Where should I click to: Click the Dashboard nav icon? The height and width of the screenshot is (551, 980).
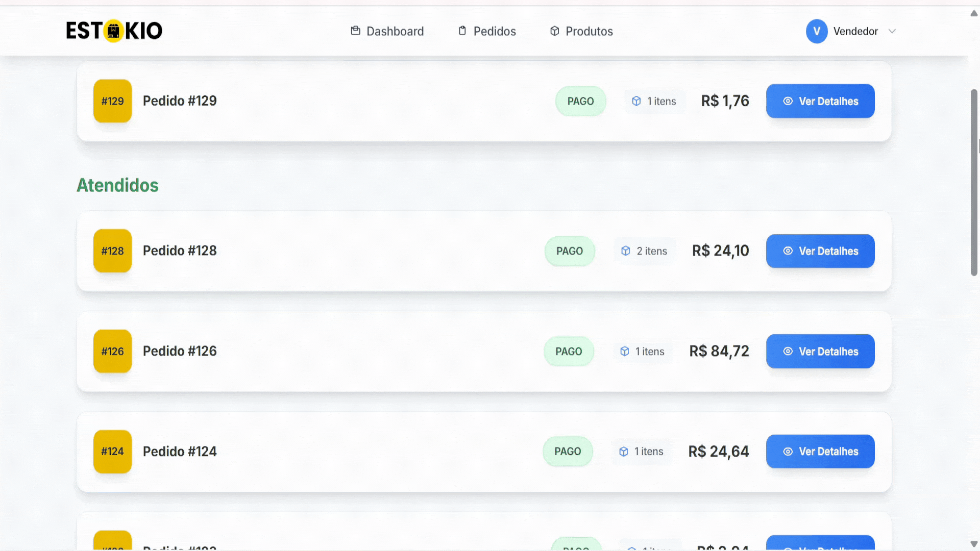pyautogui.click(x=356, y=31)
